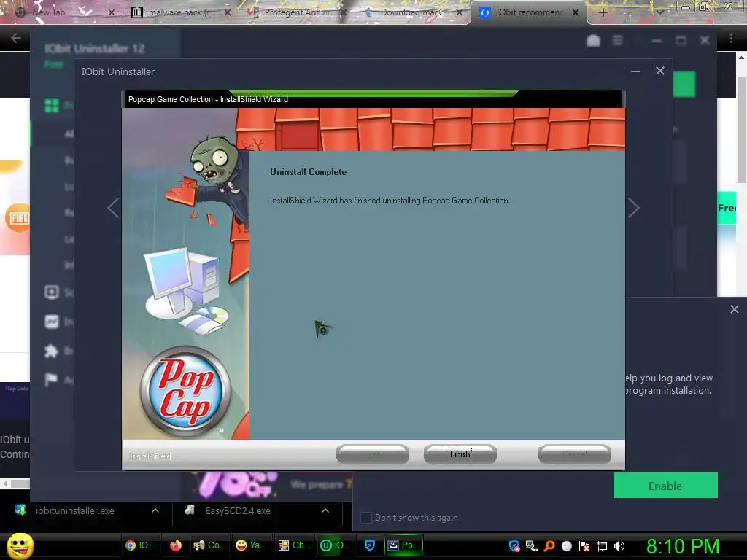Open the IObit Uninstaller hamburger menu
Viewport: 747px width, 560px height.
617,41
